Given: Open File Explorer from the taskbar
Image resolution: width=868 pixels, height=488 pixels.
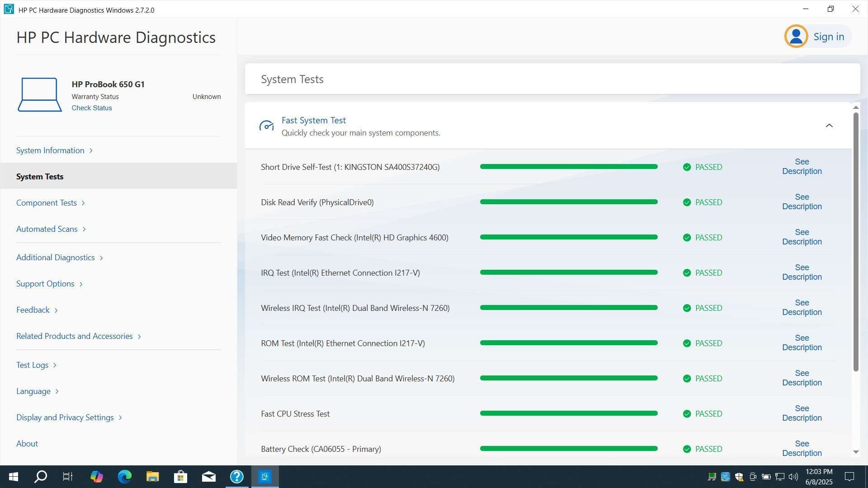Looking at the screenshot, I should point(152,477).
